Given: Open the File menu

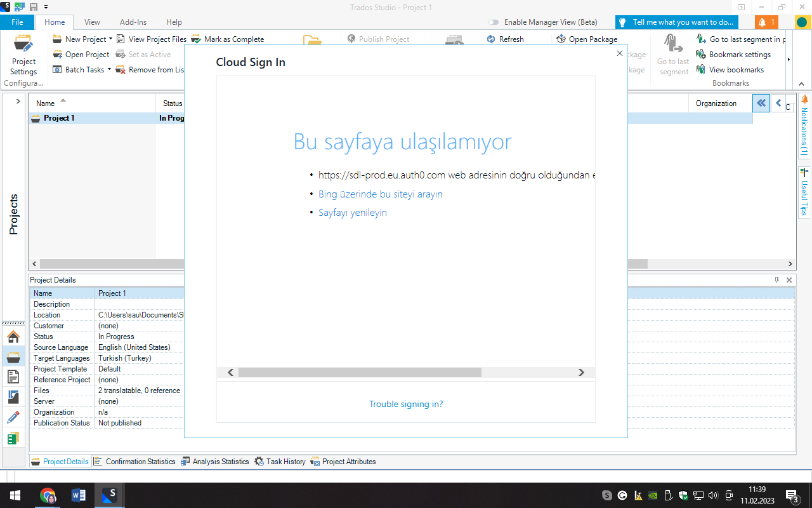Looking at the screenshot, I should pos(17,22).
